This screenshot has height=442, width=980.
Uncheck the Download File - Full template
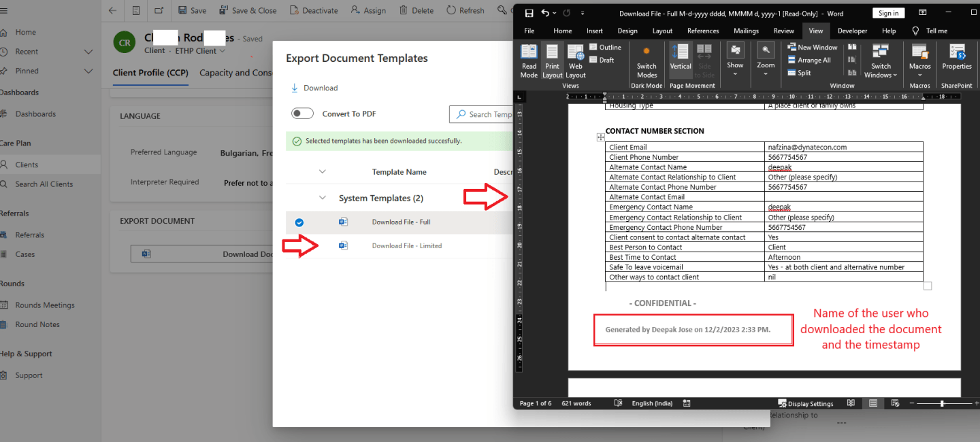[299, 222]
